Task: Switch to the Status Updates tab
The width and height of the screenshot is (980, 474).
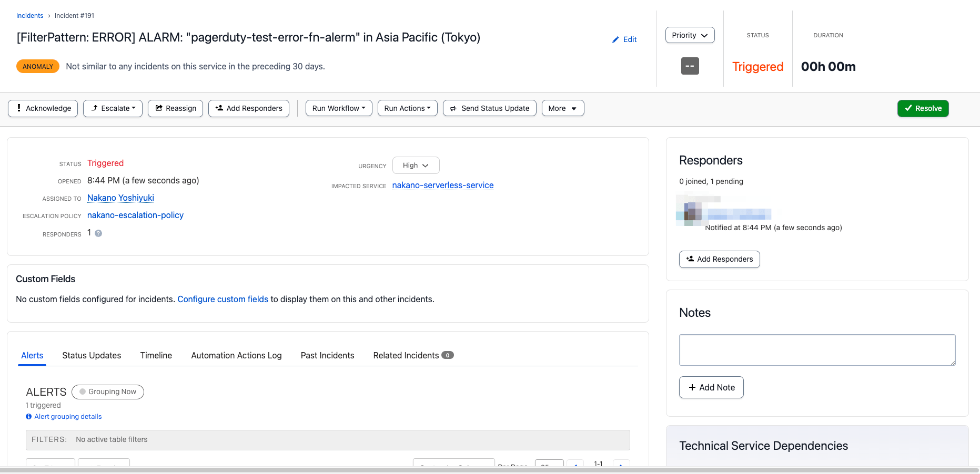Action: click(91, 355)
